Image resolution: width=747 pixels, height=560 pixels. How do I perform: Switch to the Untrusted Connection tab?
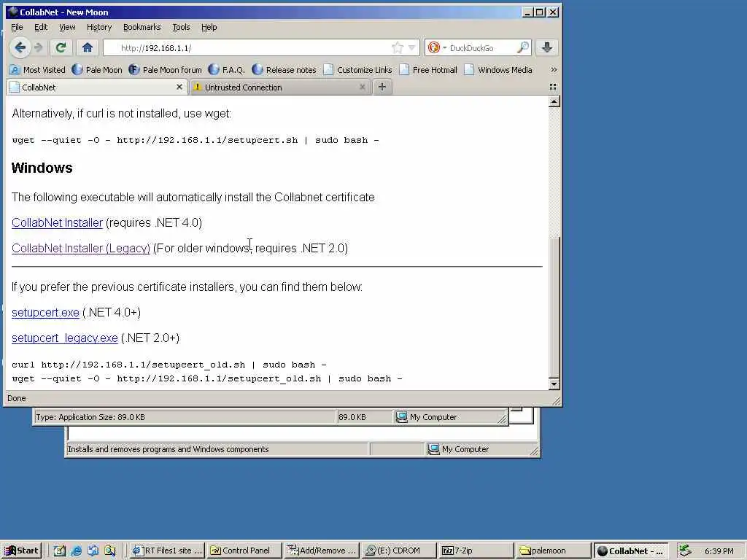pos(279,87)
